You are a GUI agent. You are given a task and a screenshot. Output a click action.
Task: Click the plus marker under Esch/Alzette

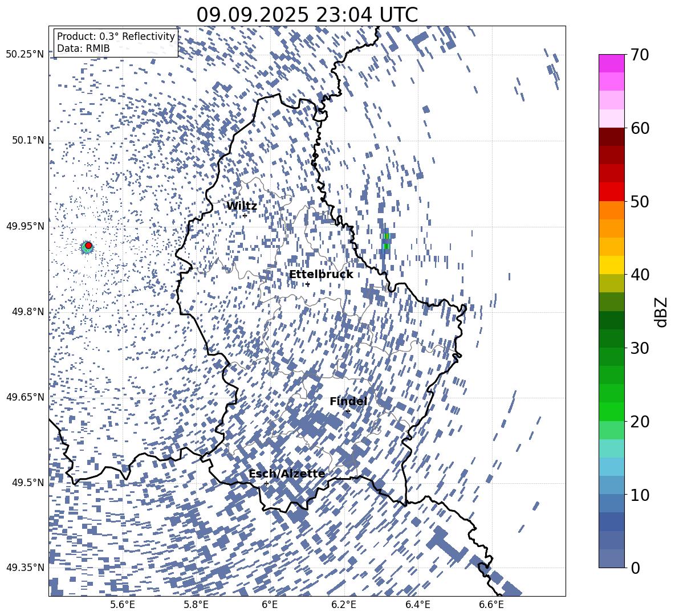coord(266,483)
